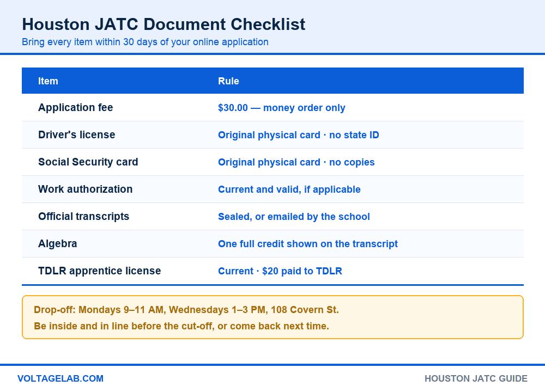Select the 'TDLR apprentice license' cell
The width and height of the screenshot is (545, 392).
point(99,271)
